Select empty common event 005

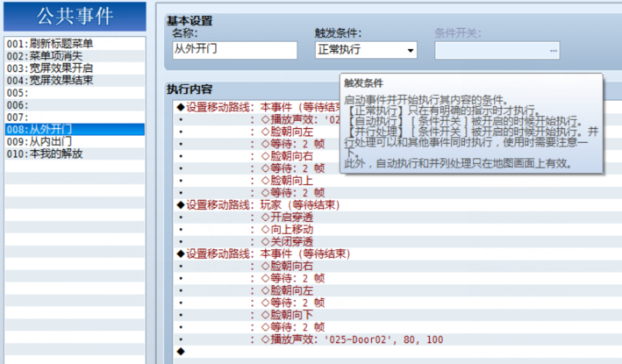75,93
